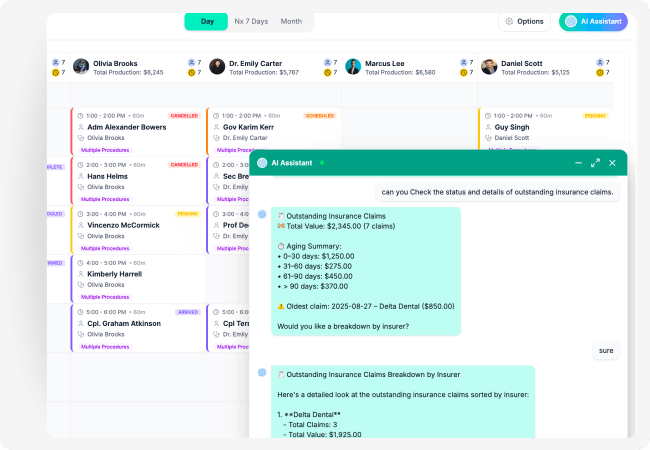650x450 pixels.
Task: Click Daniel Scott's profile avatar
Action: coord(489,66)
